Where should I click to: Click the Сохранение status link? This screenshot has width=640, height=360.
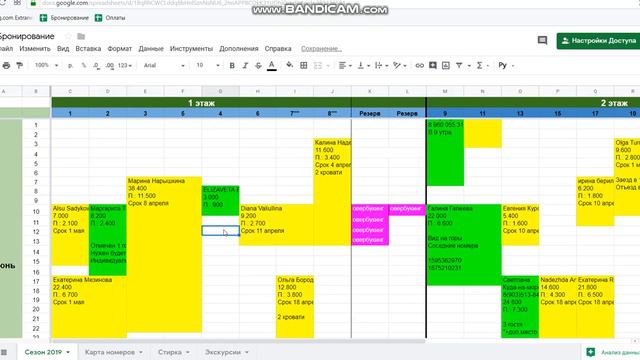[321, 49]
